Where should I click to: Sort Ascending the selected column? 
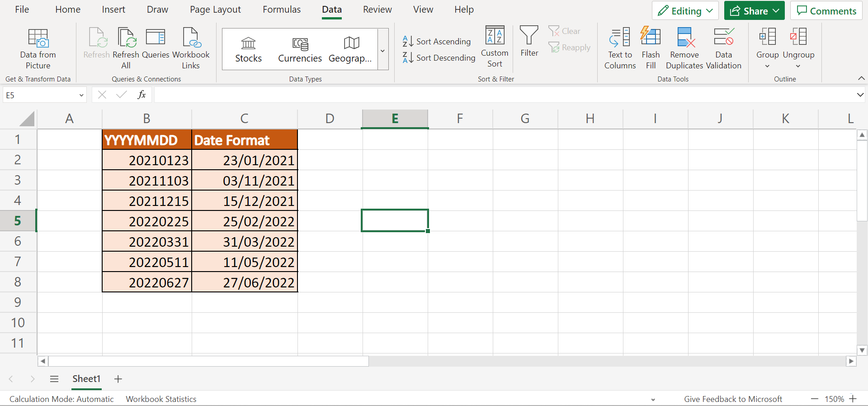click(x=437, y=41)
